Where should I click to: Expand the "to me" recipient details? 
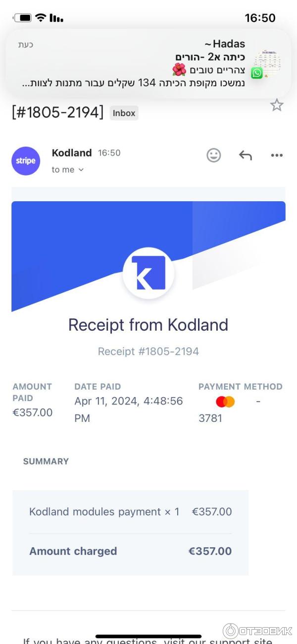68,170
